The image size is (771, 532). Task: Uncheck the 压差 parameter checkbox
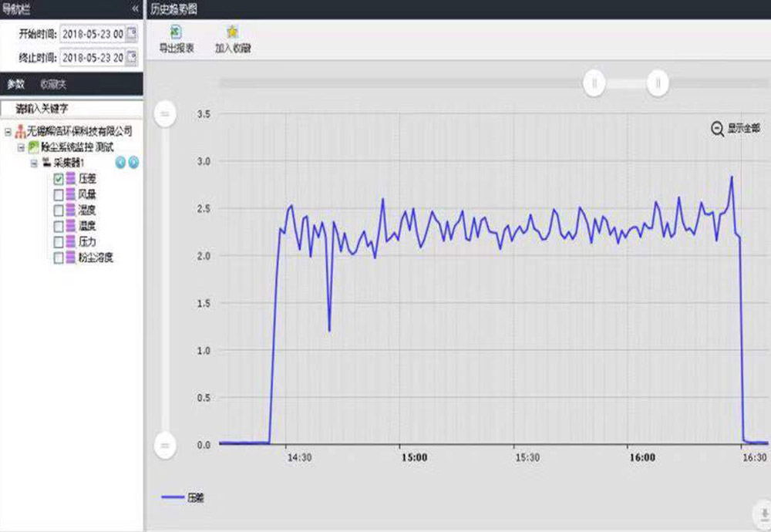click(59, 179)
